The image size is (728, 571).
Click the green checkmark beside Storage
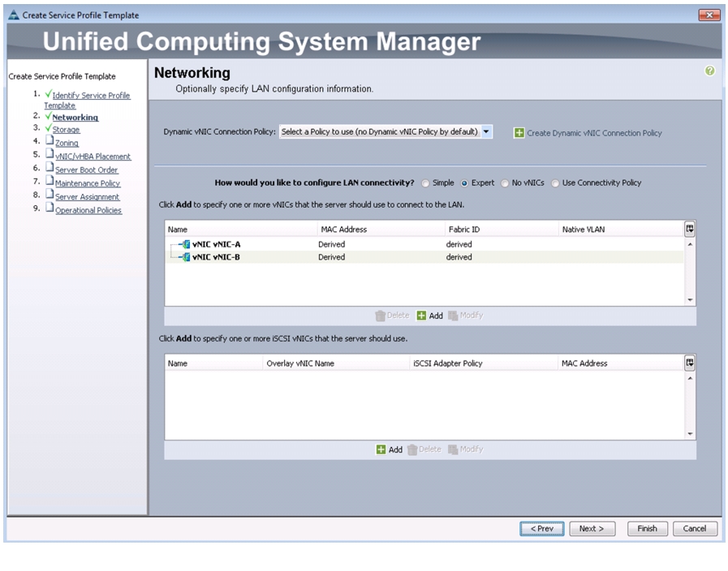(x=48, y=127)
